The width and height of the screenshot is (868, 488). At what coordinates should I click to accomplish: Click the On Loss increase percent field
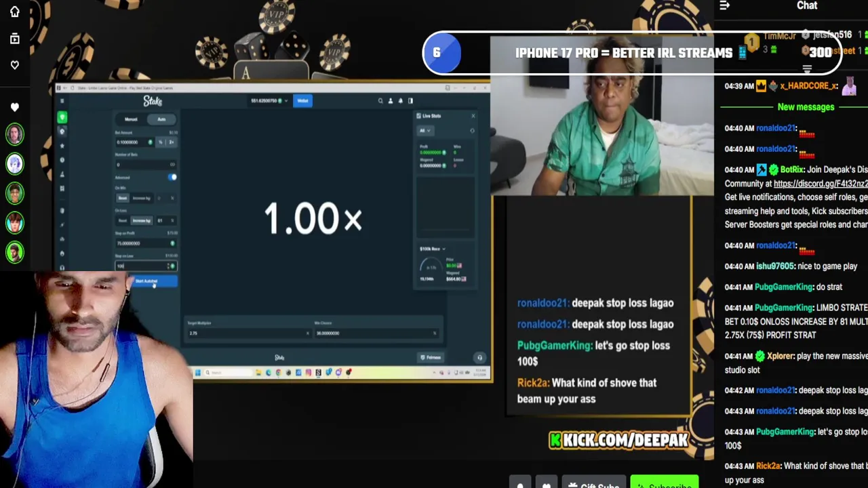pyautogui.click(x=165, y=220)
